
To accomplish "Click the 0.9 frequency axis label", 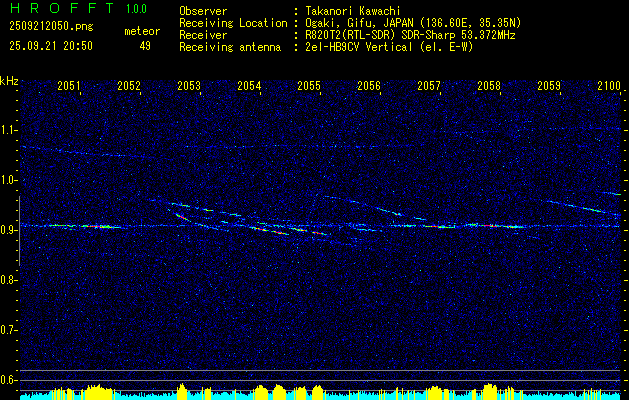I will [8, 230].
